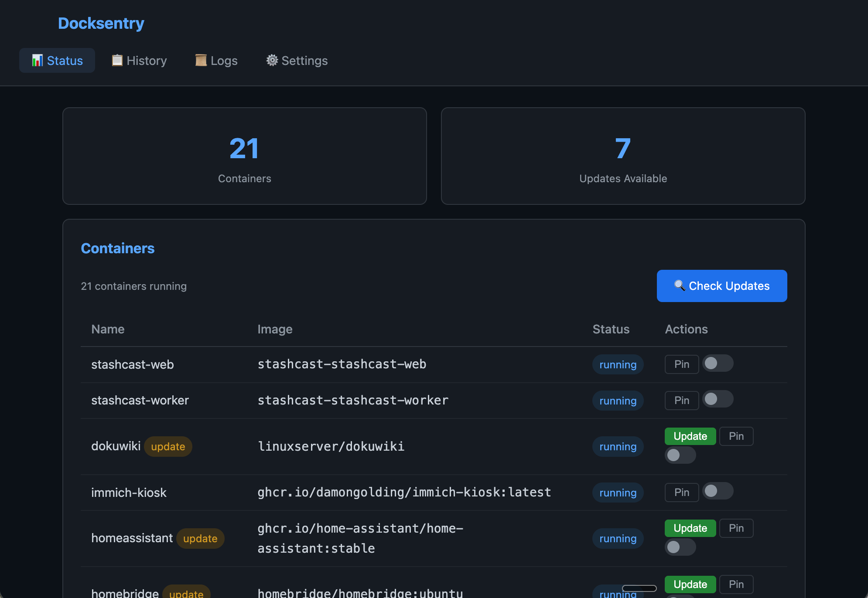Update the homebridge container

tap(690, 584)
